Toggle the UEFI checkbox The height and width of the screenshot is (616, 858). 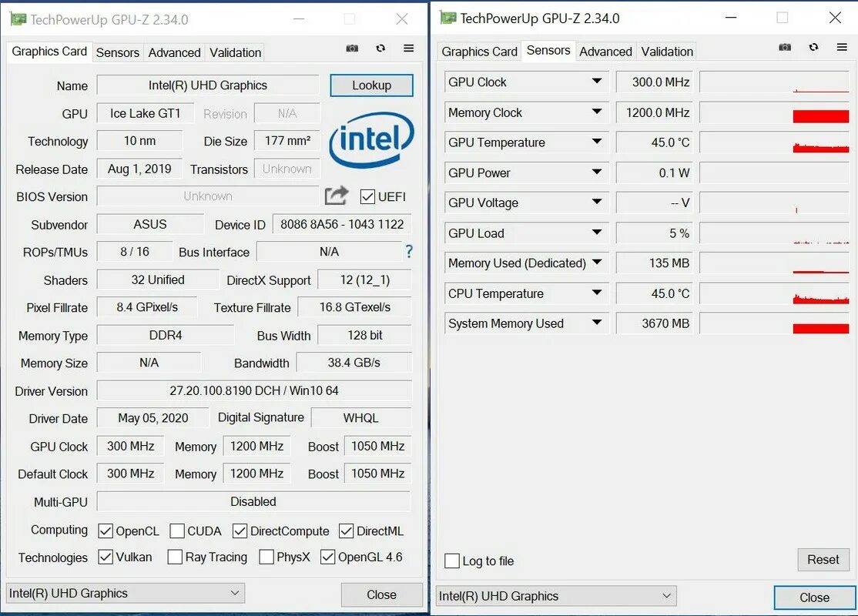(367, 197)
